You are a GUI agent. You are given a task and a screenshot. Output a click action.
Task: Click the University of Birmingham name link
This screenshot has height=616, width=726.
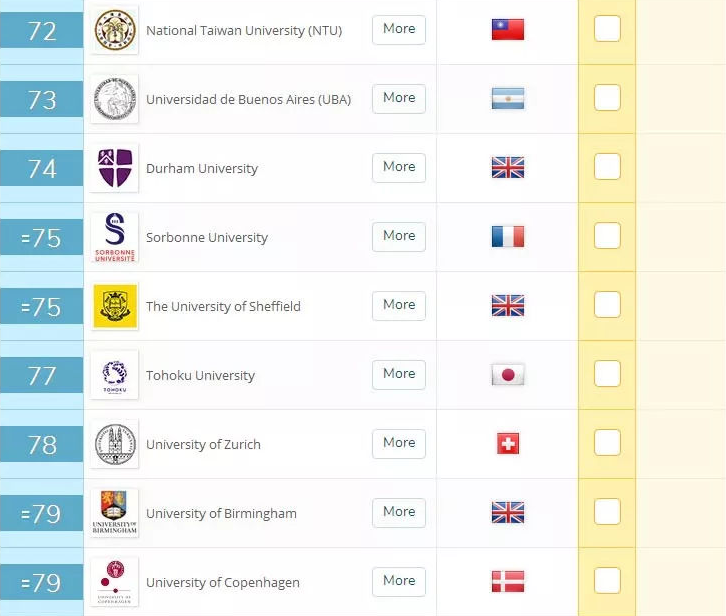[221, 514]
